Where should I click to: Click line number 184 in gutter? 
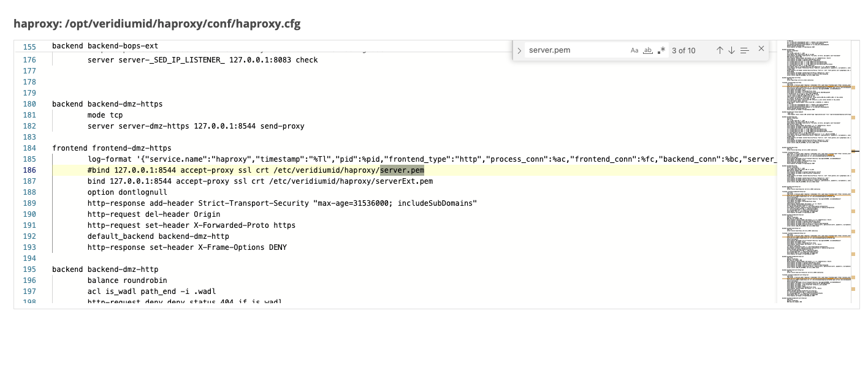29,148
